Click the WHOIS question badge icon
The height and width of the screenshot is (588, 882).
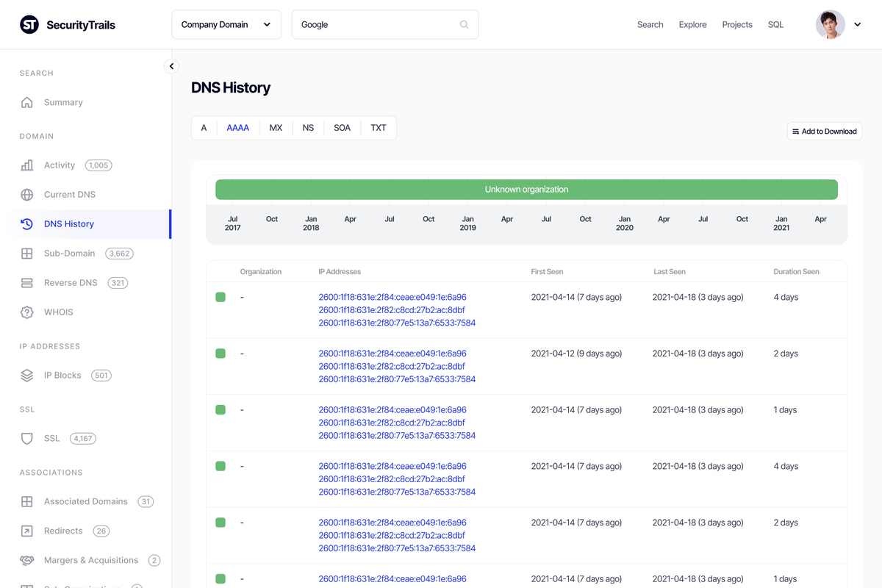click(27, 312)
